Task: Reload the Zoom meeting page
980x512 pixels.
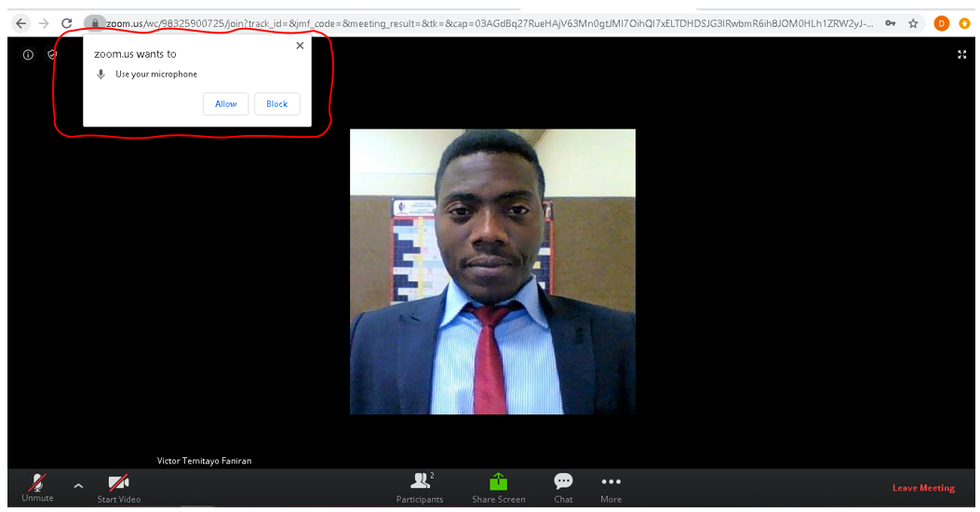Action: (67, 23)
